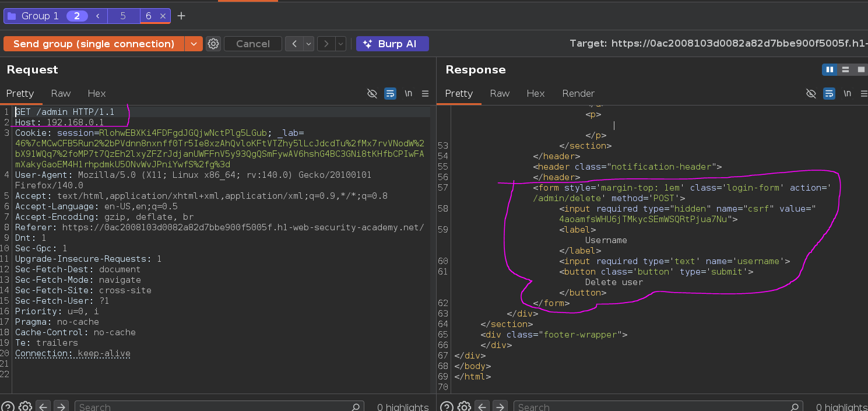Screen dimensions: 868x411
Task: Open request settings gear beside Send group
Action: (x=213, y=44)
